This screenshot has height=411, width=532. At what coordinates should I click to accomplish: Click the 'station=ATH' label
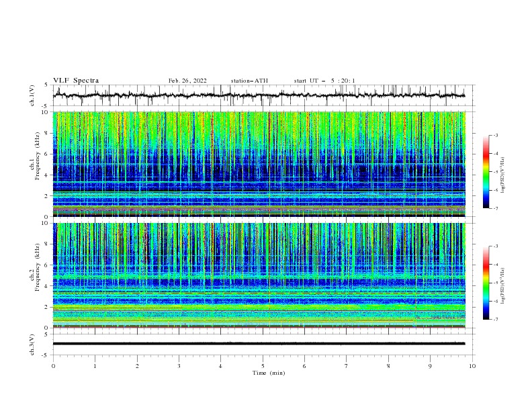tap(249, 81)
